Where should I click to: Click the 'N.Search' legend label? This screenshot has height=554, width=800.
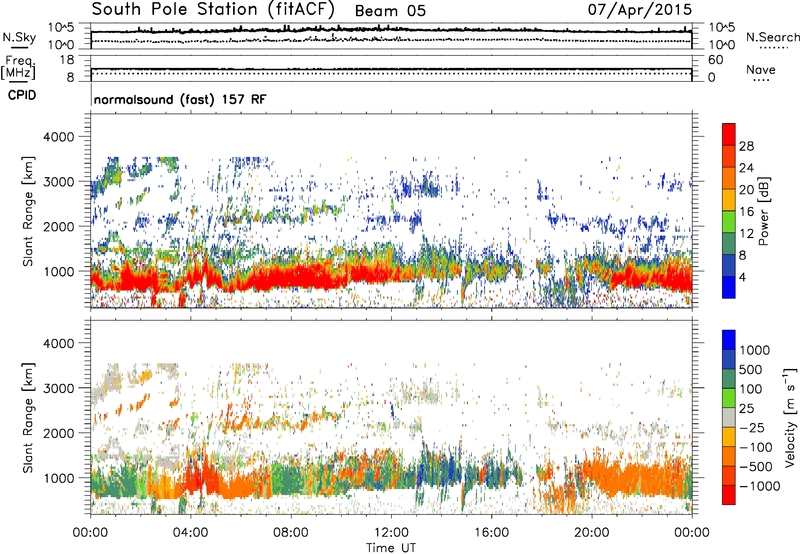pyautogui.click(x=772, y=37)
